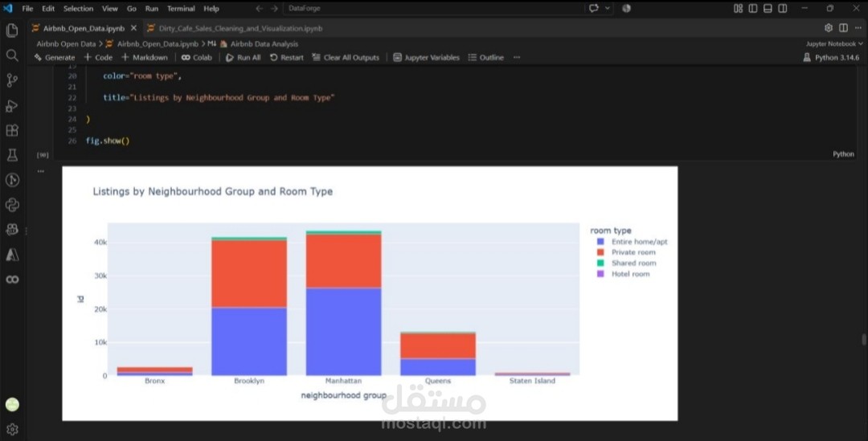Open the Terminal menu

[x=181, y=8]
